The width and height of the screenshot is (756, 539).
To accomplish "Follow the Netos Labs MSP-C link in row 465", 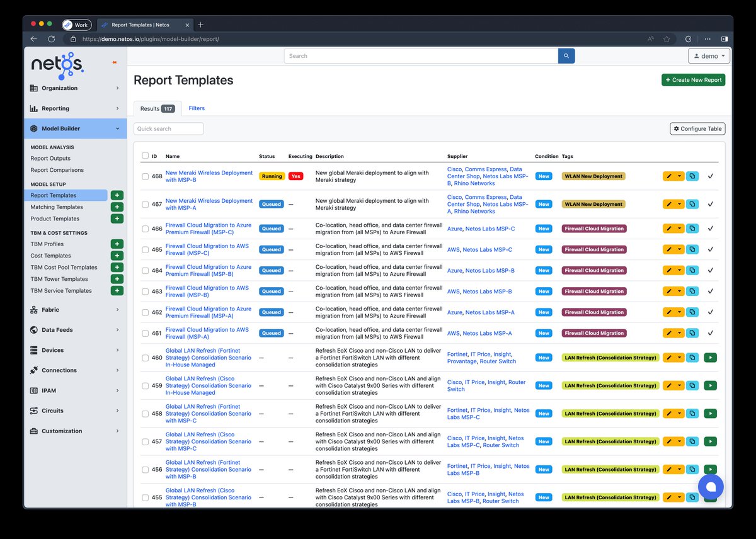I will 488,249.
